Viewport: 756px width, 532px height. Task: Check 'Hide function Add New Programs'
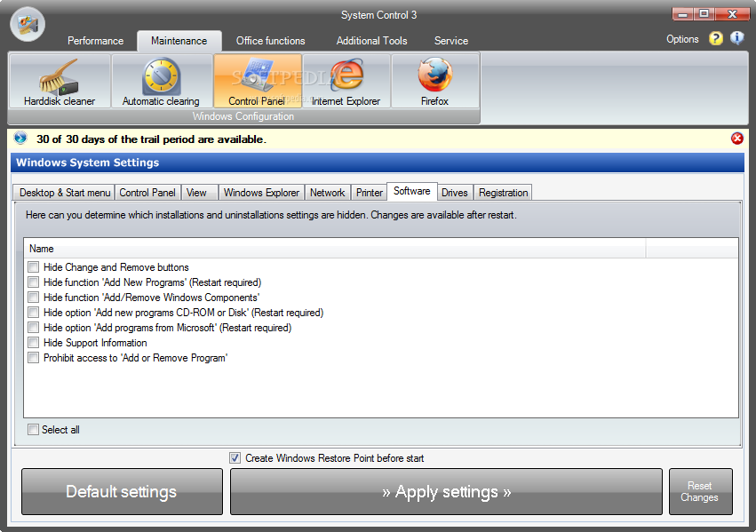(x=33, y=282)
